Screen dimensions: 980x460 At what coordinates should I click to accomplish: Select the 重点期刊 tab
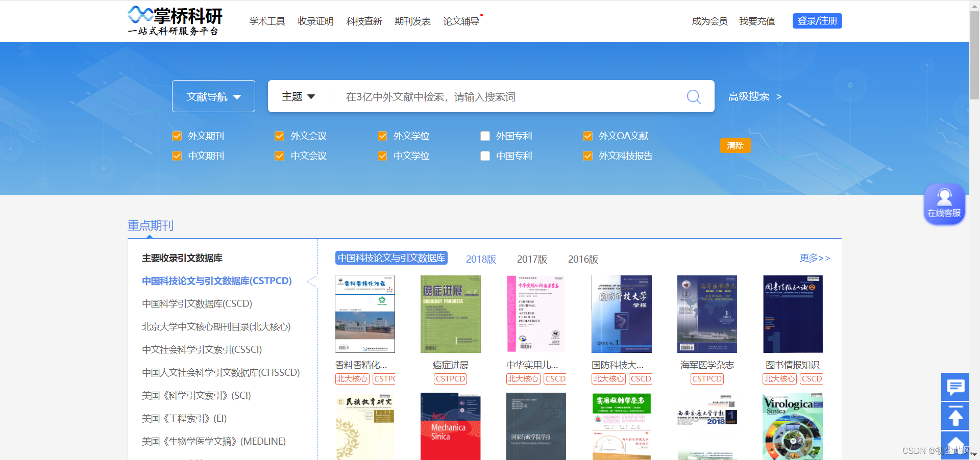pyautogui.click(x=151, y=225)
